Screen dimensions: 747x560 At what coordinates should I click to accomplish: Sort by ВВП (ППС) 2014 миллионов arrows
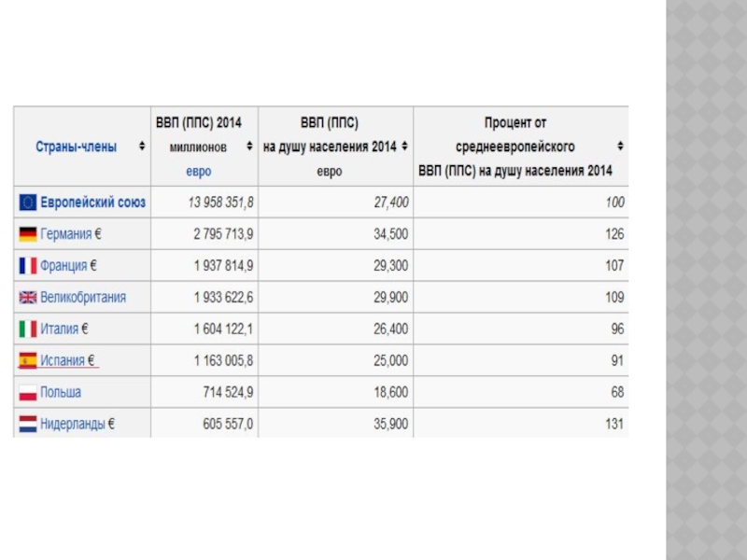[x=249, y=147]
